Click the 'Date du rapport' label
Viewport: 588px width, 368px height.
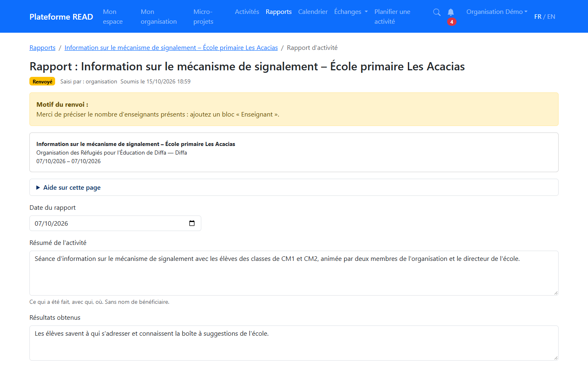pyautogui.click(x=53, y=208)
